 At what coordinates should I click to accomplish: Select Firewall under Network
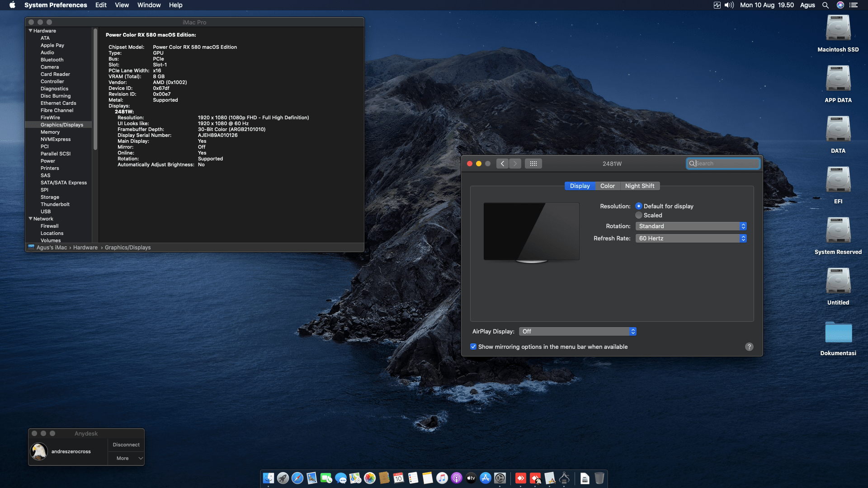[x=49, y=226]
